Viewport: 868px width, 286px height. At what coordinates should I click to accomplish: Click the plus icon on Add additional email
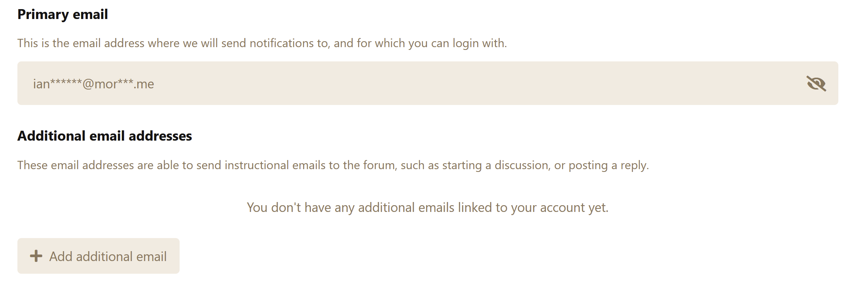point(36,256)
